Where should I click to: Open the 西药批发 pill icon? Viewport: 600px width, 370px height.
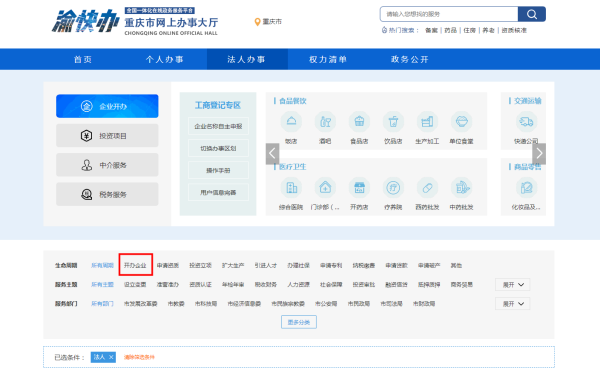(427, 187)
